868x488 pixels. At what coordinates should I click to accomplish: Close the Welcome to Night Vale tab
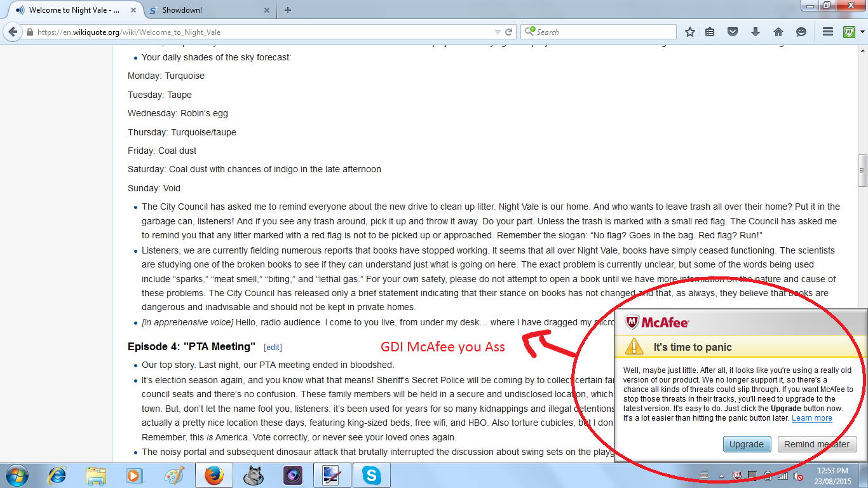pyautogui.click(x=133, y=10)
